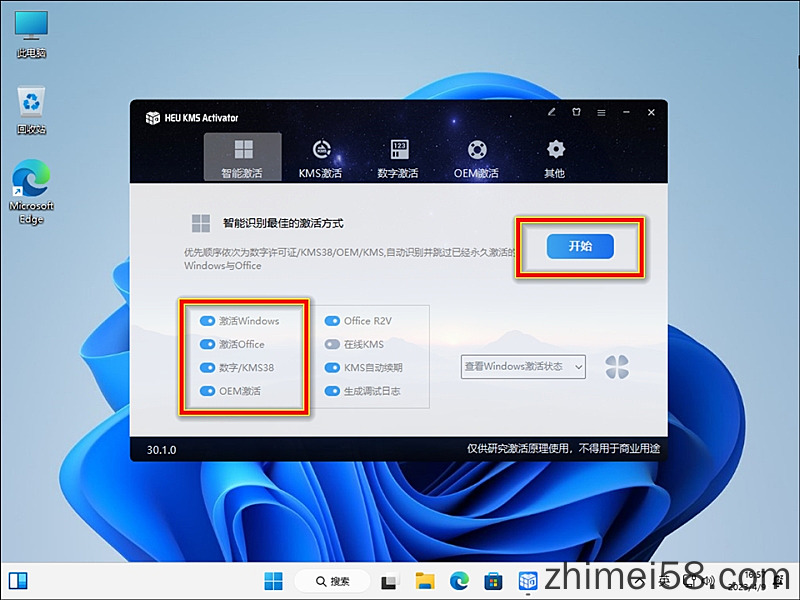Click the taskbar 搜索 box
This screenshot has width=800, height=600.
tap(333, 581)
